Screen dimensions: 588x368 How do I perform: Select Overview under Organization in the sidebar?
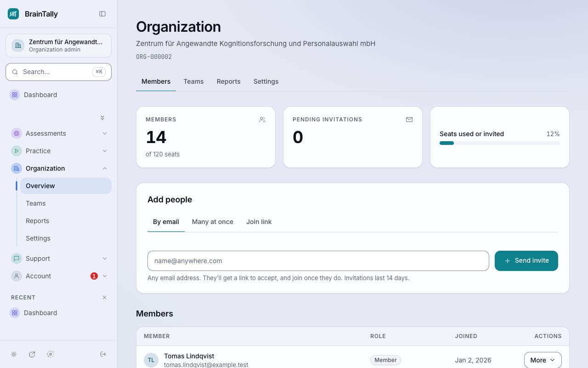(x=66, y=186)
